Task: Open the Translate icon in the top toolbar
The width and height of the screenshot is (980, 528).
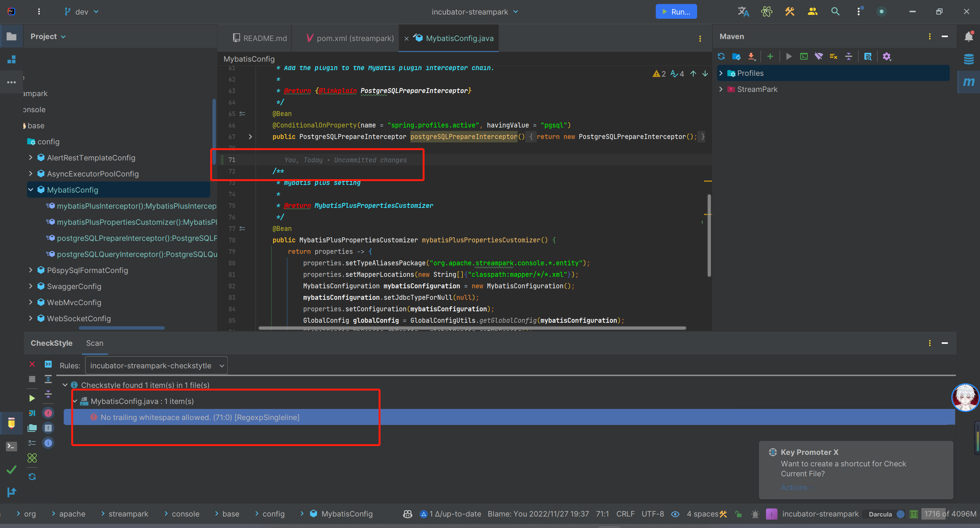Action: tap(743, 11)
